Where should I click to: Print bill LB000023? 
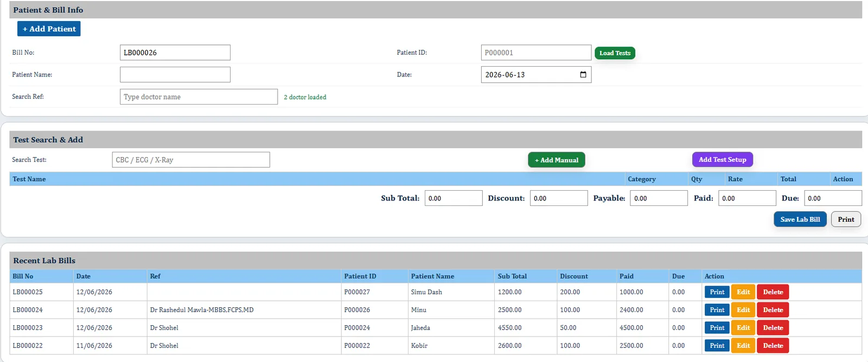click(x=717, y=328)
